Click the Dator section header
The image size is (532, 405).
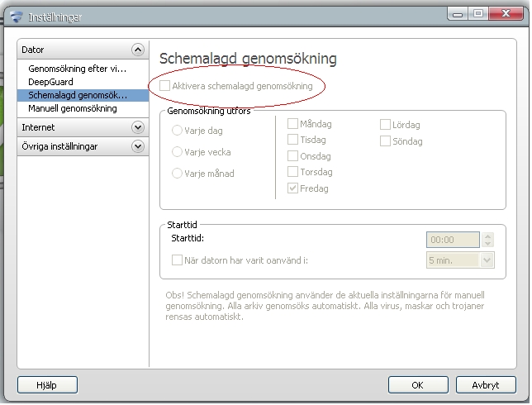83,50
